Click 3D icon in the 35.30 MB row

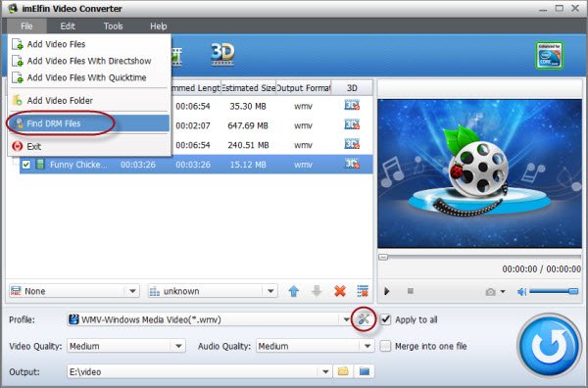click(352, 106)
